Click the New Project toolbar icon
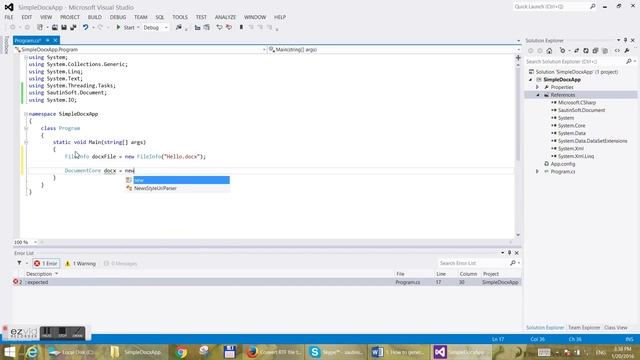Viewport: 640px width, 360px height. [x=40, y=27]
